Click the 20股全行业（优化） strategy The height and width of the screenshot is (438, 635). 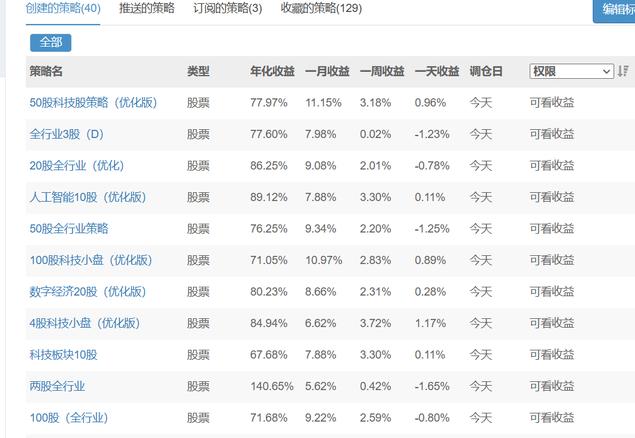(77, 165)
